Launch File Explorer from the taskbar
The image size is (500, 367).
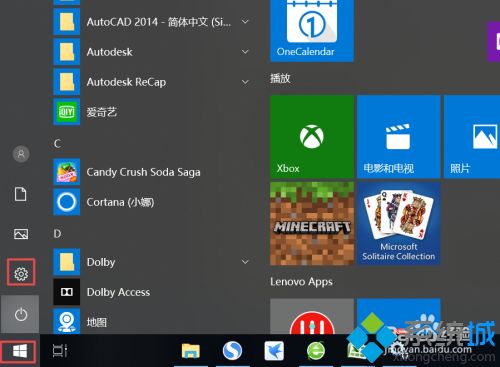(191, 351)
